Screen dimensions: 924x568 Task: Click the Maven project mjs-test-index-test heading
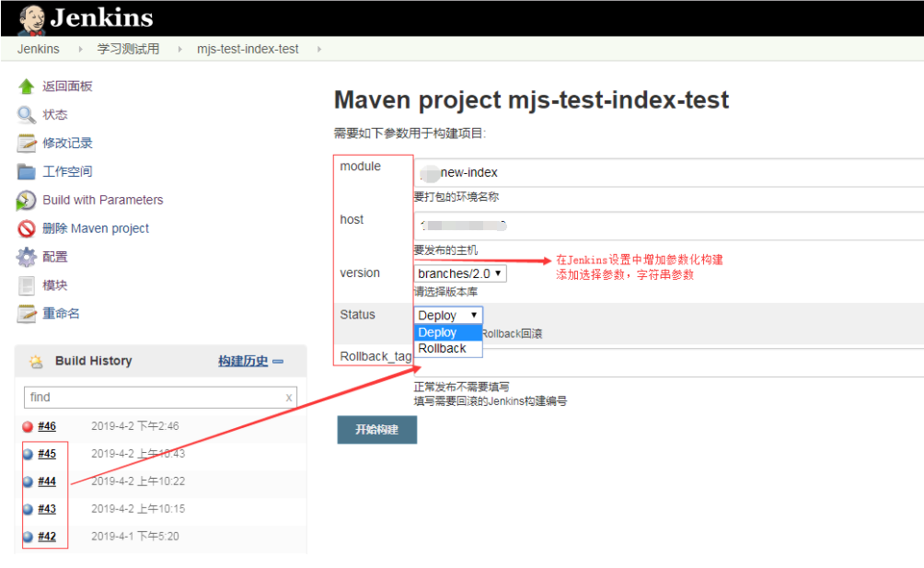pos(532,100)
